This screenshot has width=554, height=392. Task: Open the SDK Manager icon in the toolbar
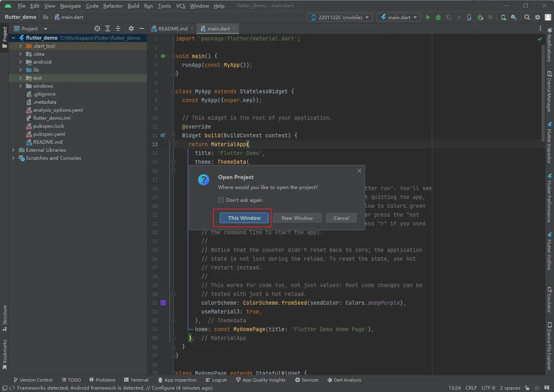pos(514,17)
